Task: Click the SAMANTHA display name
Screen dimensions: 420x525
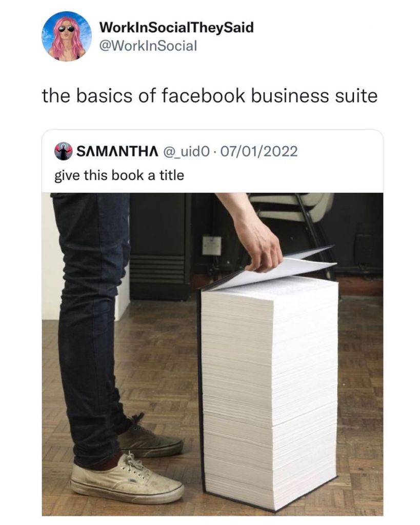Action: tap(117, 151)
